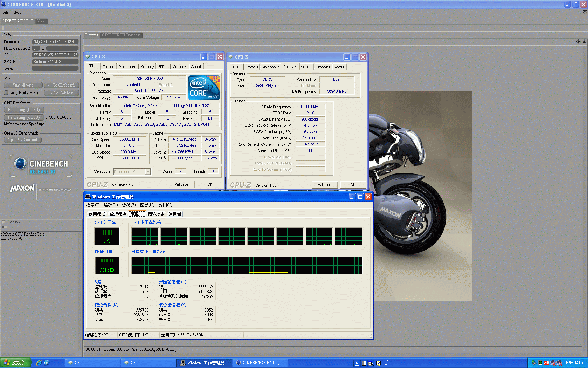Viewport: 588px width, 368px height.
Task: Open SPD tab in left CPU-Z window
Action: [x=161, y=67]
